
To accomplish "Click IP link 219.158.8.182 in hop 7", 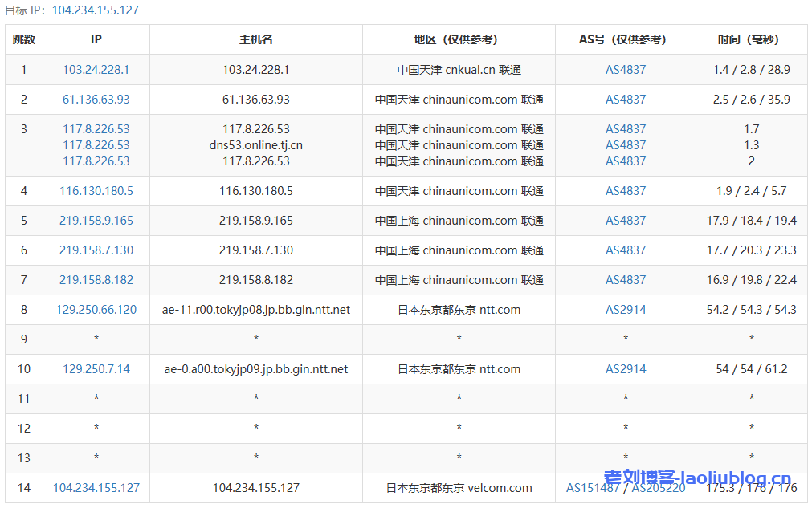I will point(96,280).
